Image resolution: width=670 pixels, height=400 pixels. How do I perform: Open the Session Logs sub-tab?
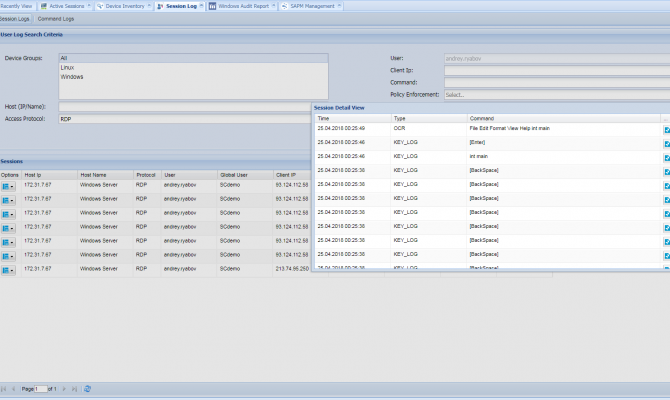click(x=15, y=19)
